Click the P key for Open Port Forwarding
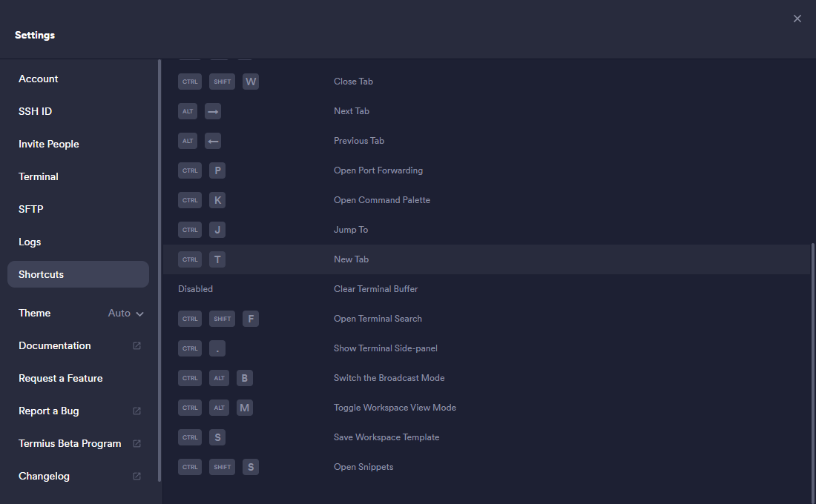 click(x=217, y=170)
